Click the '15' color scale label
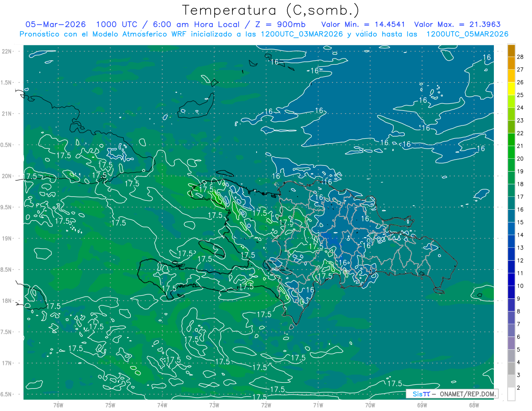532x411 pixels. click(520, 222)
